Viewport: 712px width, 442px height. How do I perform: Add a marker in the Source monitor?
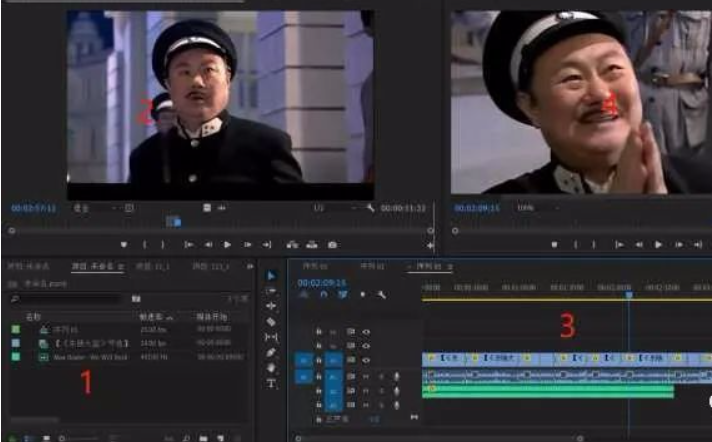[124, 245]
